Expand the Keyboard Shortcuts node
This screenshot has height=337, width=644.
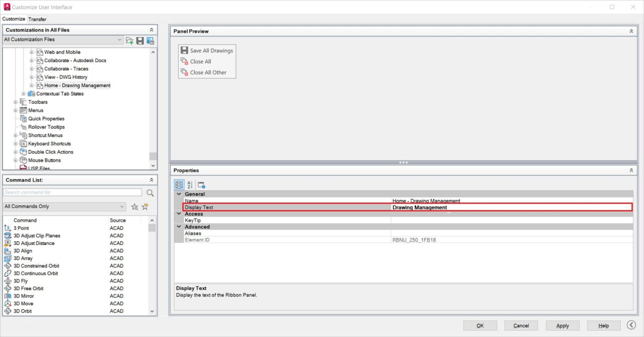(16, 144)
